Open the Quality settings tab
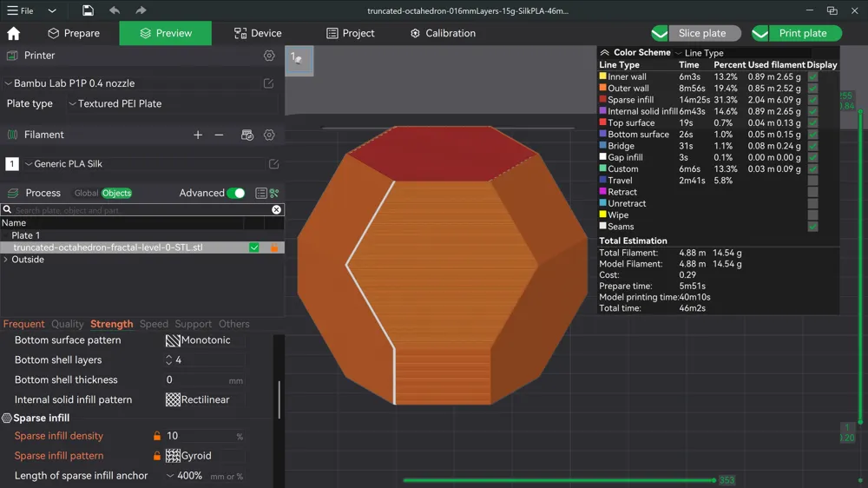The width and height of the screenshot is (868, 488). click(68, 324)
